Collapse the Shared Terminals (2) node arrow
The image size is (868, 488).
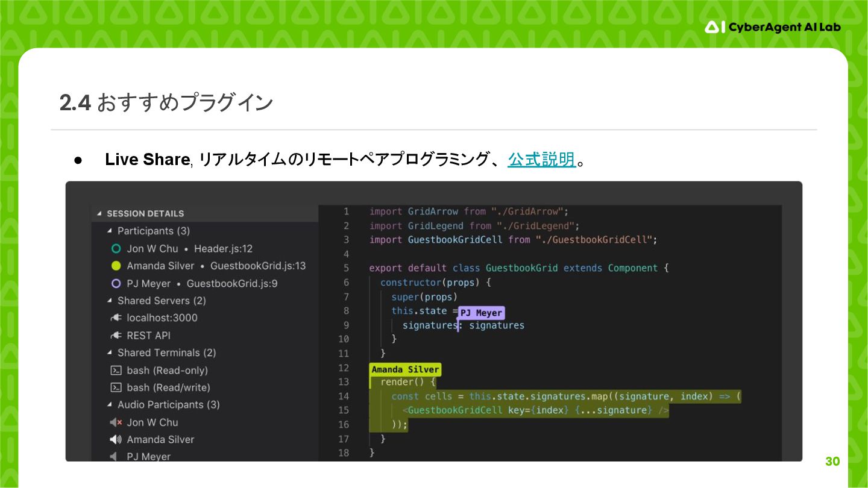click(x=110, y=352)
